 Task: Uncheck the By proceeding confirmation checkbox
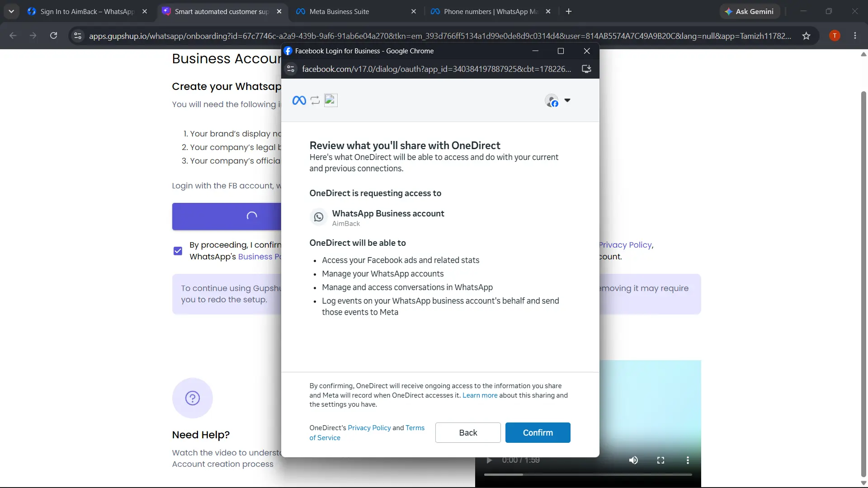tap(178, 251)
